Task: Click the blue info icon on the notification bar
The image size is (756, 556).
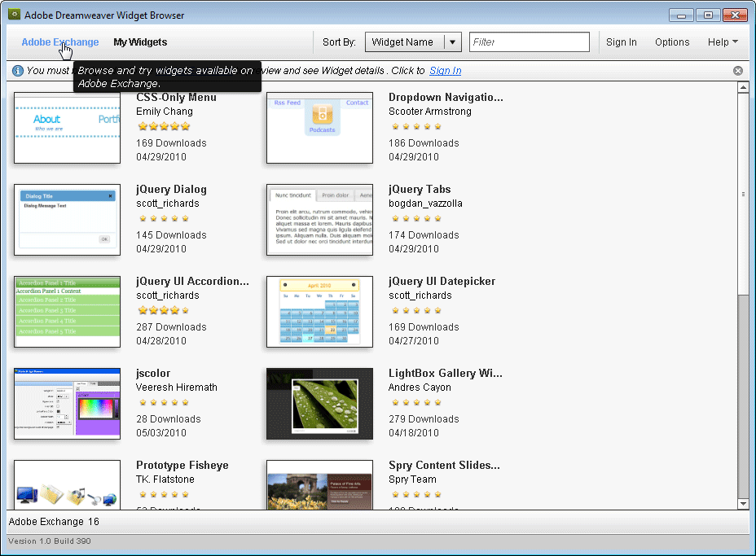Action: point(17,70)
